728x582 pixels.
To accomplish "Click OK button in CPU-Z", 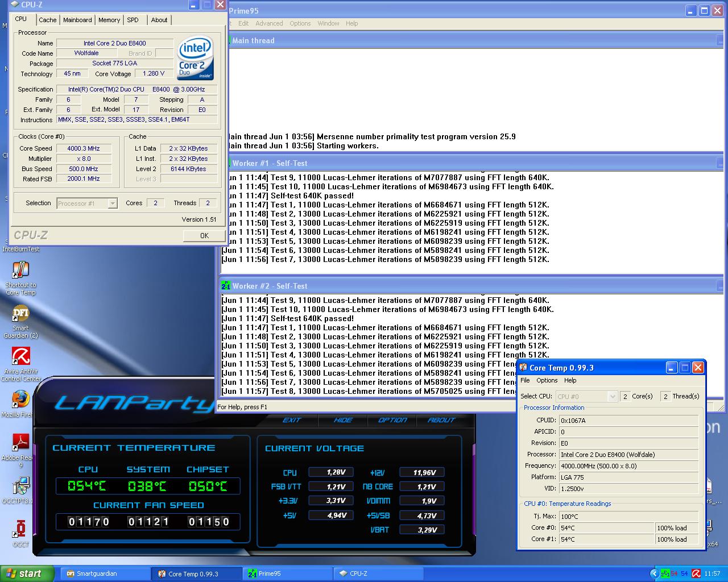I will [x=204, y=235].
